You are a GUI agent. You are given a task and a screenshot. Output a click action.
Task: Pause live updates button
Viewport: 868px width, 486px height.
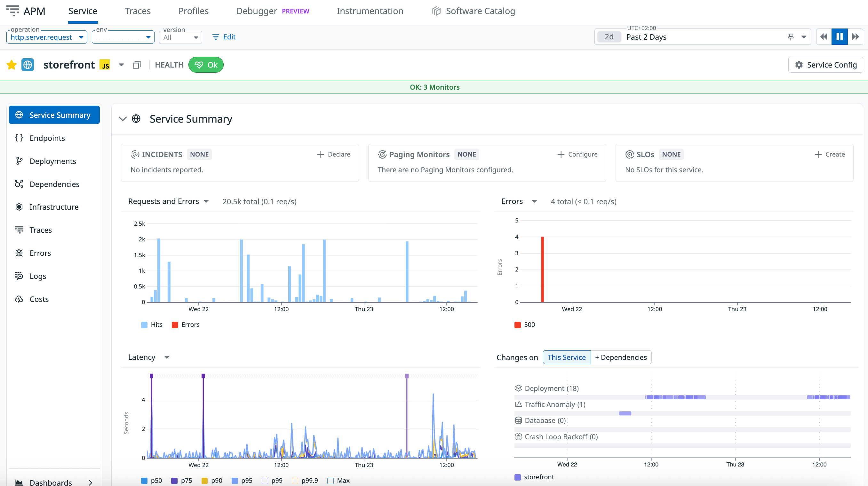tap(839, 37)
